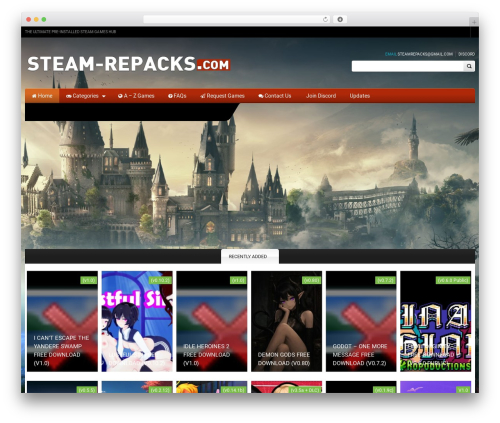Open Idle Heroines 2 Free Download card
Image resolution: width=500 pixels, height=423 pixels.
click(212, 321)
